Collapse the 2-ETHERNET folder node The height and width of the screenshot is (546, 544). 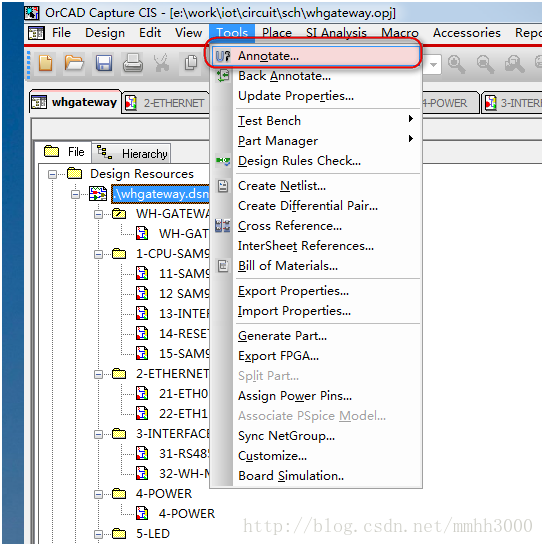pos(99,374)
